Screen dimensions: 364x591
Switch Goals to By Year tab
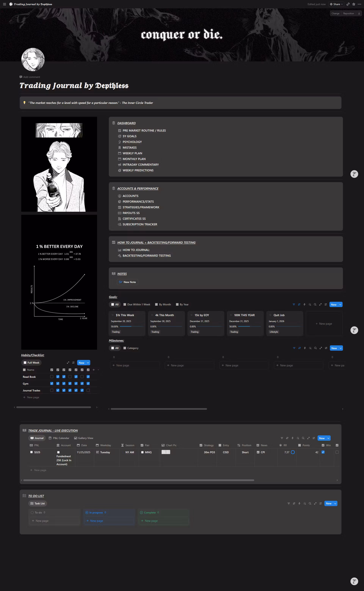pos(182,304)
